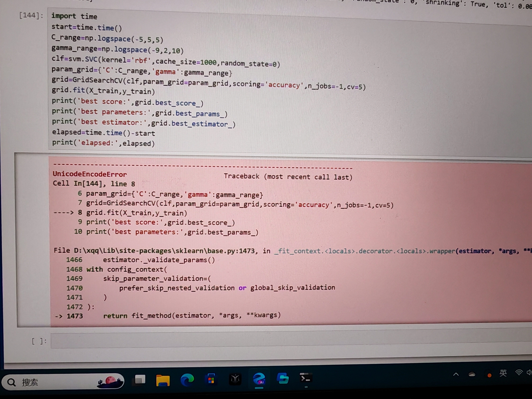Launch Microsoft Edge from the taskbar
Image resolution: width=532 pixels, height=399 pixels.
tap(187, 380)
